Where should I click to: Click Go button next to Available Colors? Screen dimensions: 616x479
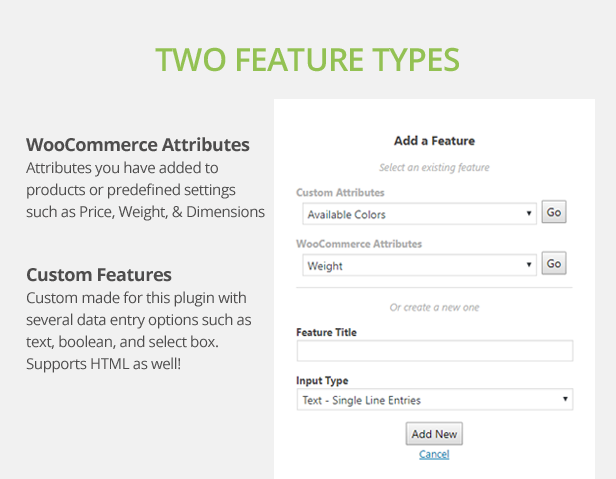[x=554, y=212]
